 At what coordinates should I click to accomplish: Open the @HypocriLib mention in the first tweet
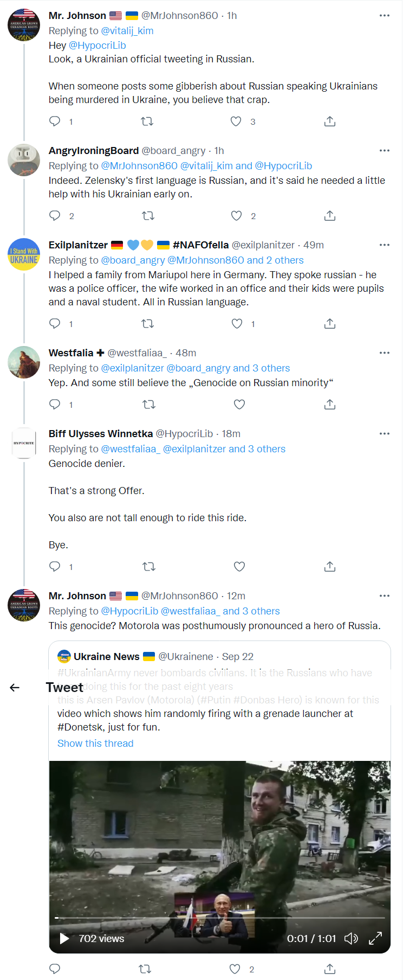click(x=97, y=45)
